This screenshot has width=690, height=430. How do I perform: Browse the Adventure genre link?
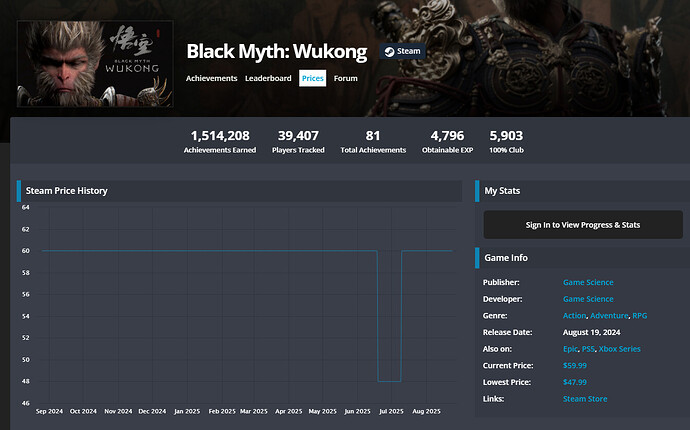(x=609, y=316)
